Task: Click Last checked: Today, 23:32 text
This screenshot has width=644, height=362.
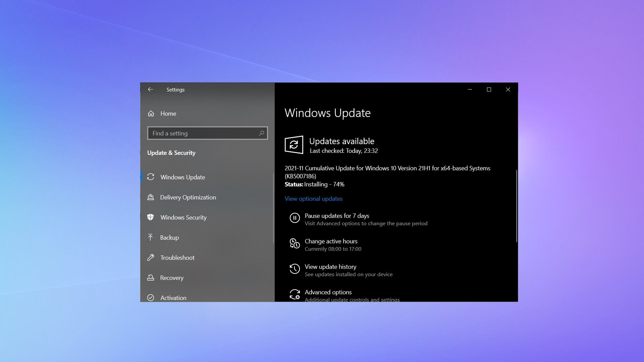Action: coord(343,151)
